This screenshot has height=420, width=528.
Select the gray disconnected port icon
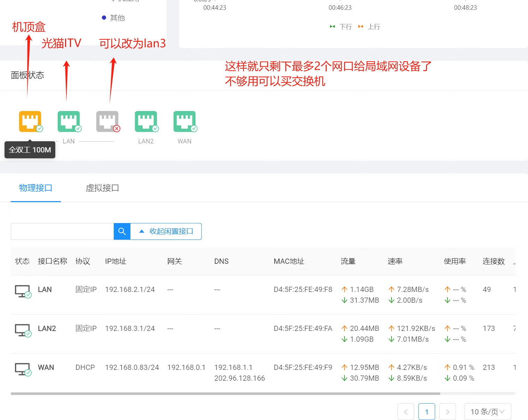(107, 121)
